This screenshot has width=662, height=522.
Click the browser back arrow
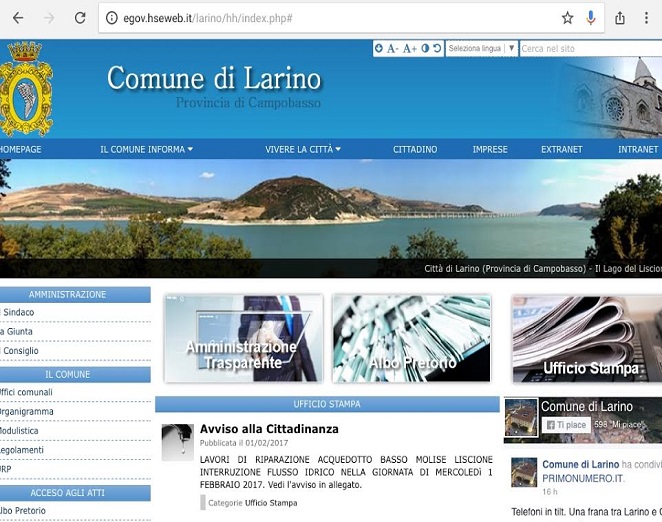(x=17, y=18)
